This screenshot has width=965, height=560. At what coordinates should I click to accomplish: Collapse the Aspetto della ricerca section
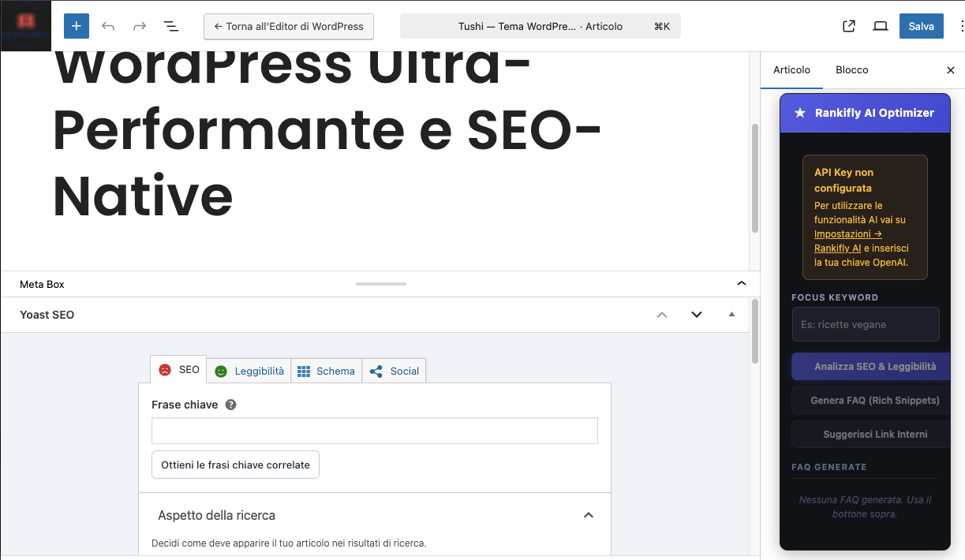point(588,515)
